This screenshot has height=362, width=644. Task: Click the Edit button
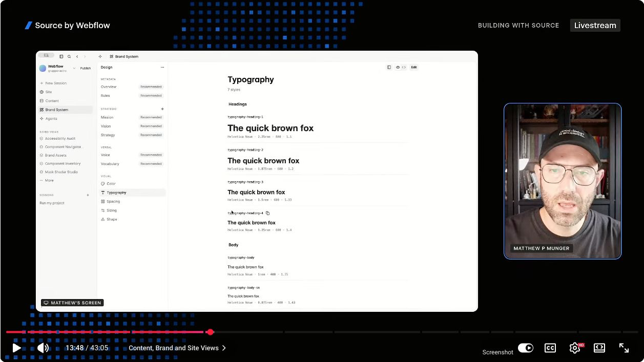pyautogui.click(x=413, y=67)
